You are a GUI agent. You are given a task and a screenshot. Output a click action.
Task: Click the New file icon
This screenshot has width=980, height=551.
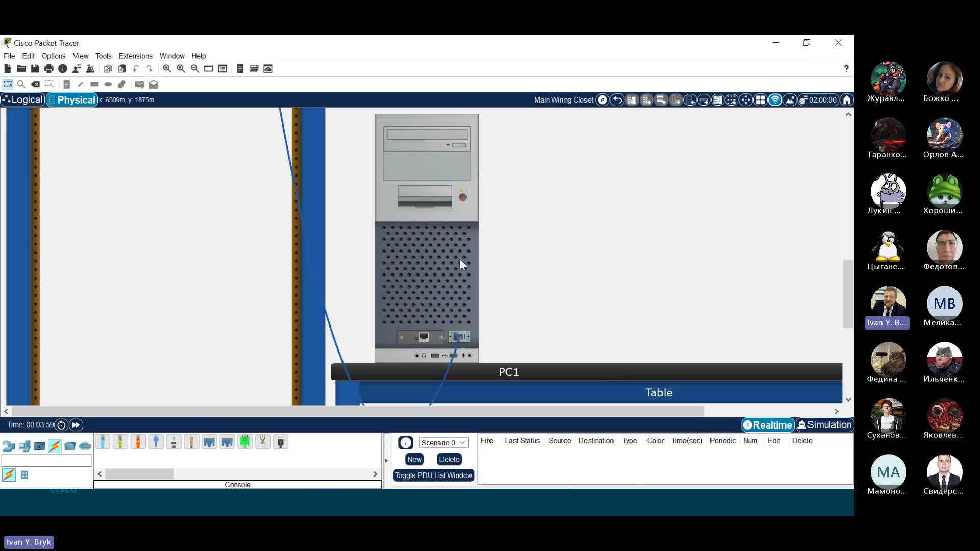click(8, 69)
